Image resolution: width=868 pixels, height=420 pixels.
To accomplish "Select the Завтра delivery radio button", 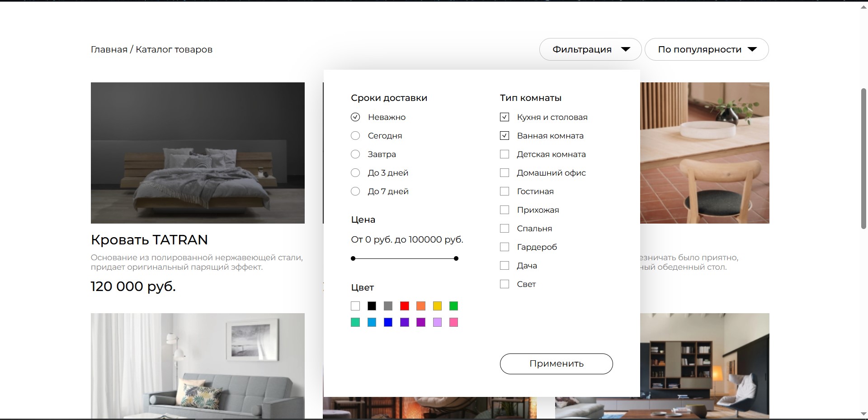I will (355, 154).
